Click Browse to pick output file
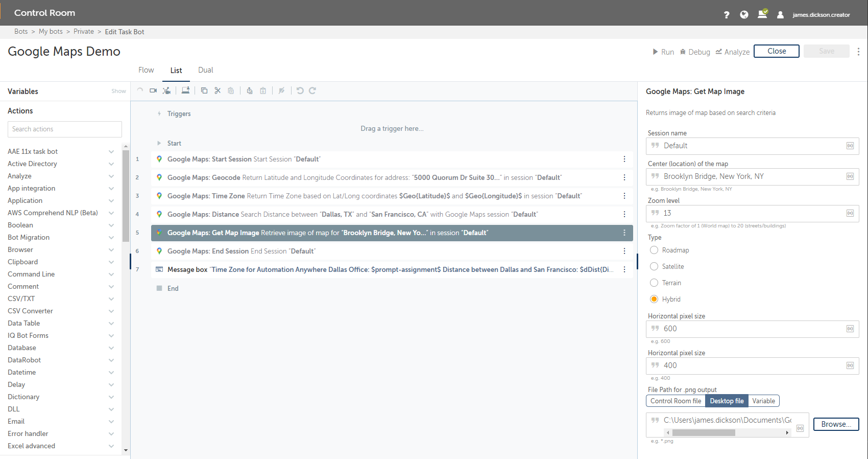Viewport: 868px width, 459px height. tap(836, 424)
